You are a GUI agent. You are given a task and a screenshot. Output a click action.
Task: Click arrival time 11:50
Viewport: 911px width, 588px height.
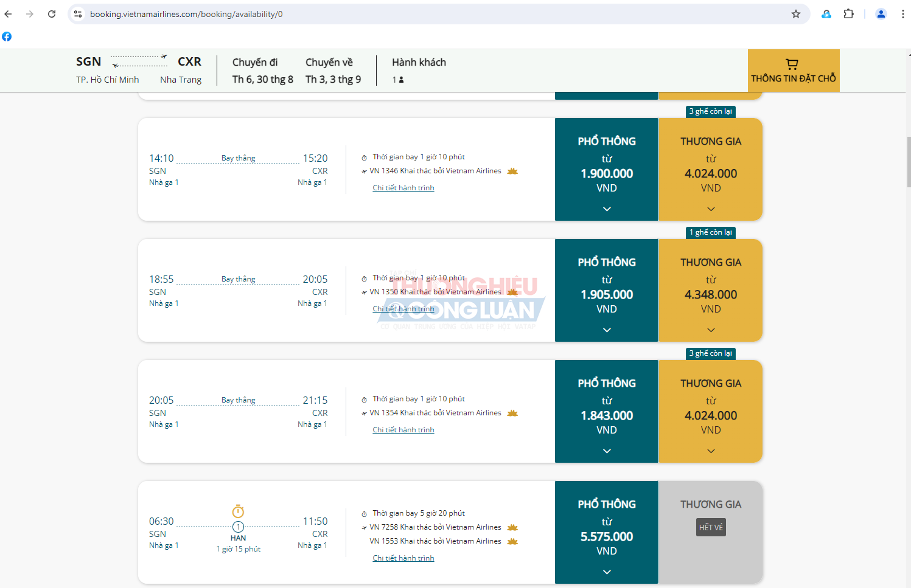click(x=315, y=521)
